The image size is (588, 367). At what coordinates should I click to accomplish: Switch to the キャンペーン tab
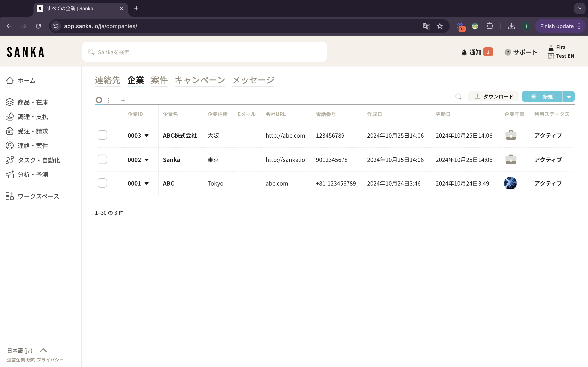click(200, 80)
